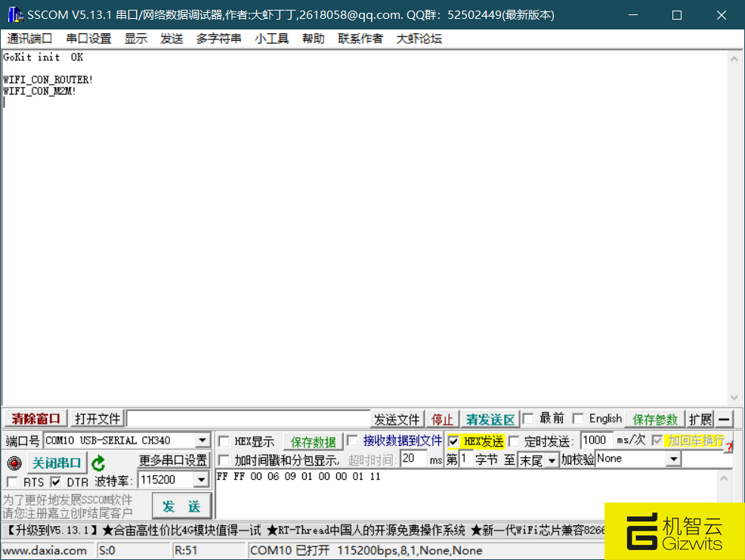Viewport: 745px width, 560px height.
Task: Click the 清除窗口 button
Action: click(x=36, y=419)
